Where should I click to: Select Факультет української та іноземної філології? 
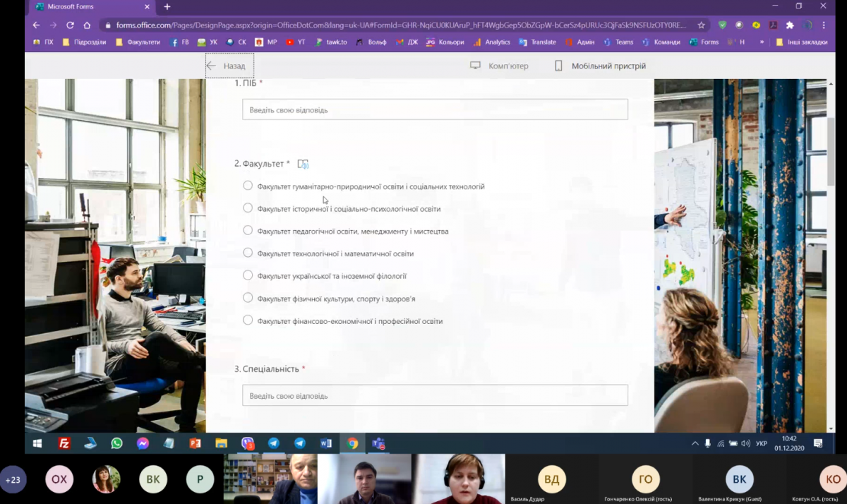248,275
